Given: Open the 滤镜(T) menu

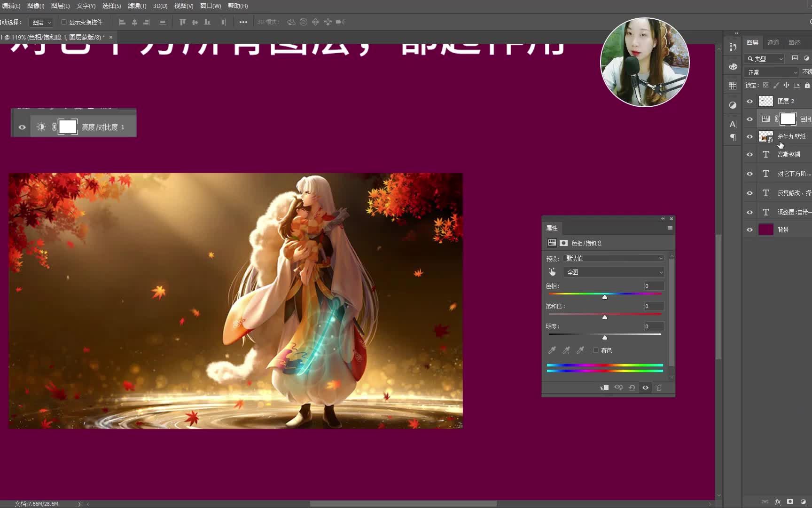Looking at the screenshot, I should pyautogui.click(x=137, y=6).
